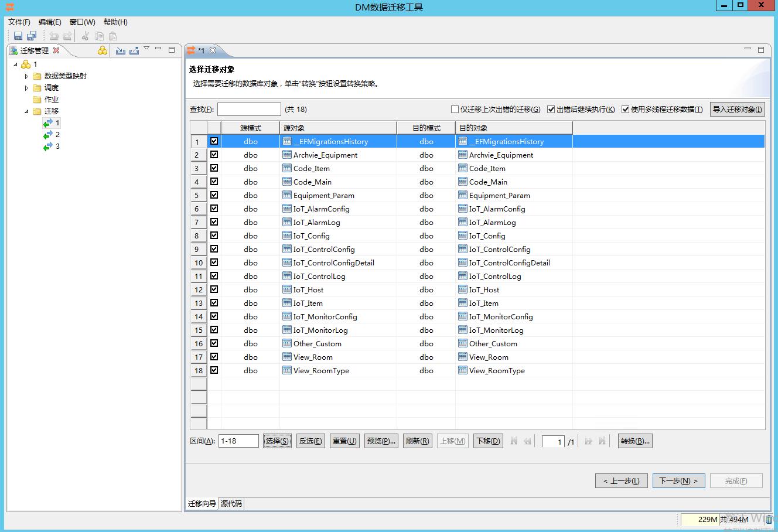This screenshot has width=778, height=532.
Task: Click 选择(S) button
Action: coord(277,441)
